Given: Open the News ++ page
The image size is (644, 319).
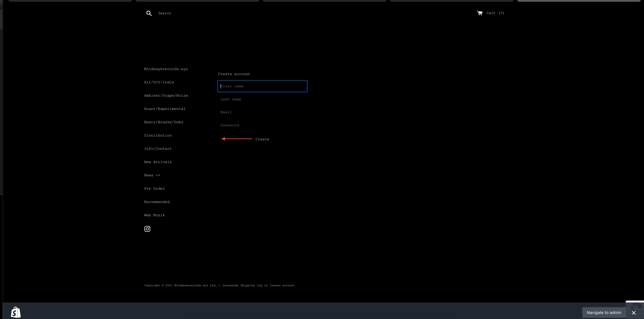Looking at the screenshot, I should 152,175.
